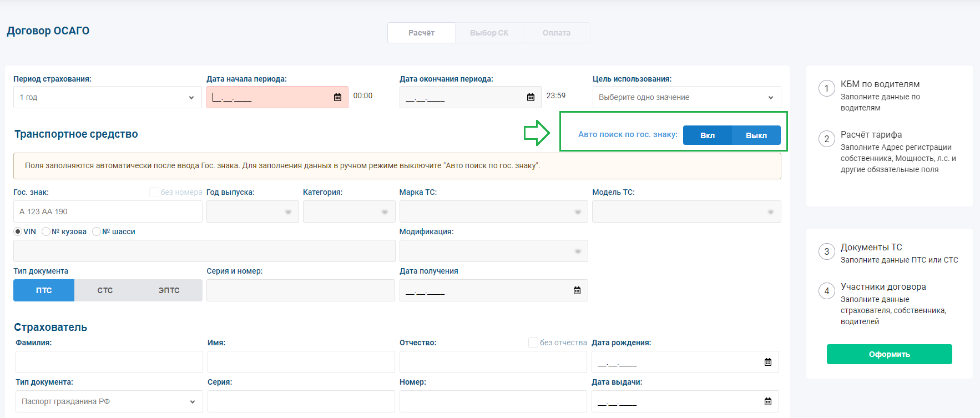Open Период страхования dropdown
This screenshot has width=980, height=418.
108,97
